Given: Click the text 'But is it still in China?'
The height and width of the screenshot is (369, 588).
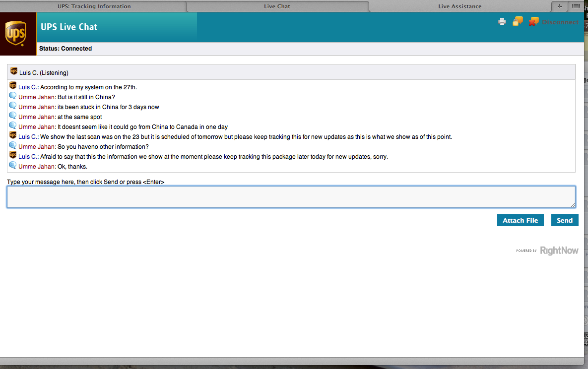Looking at the screenshot, I should pos(86,97).
